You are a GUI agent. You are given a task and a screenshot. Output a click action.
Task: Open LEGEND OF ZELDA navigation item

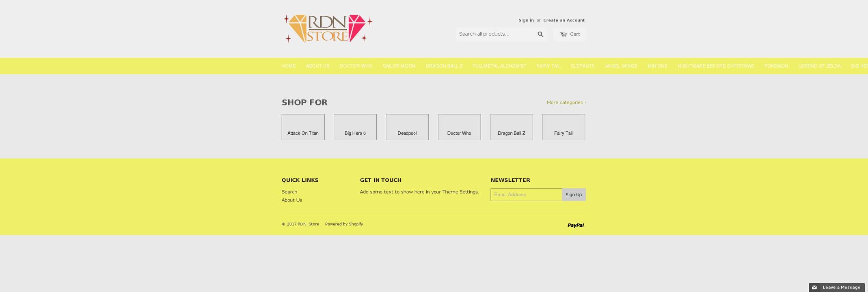pos(819,66)
